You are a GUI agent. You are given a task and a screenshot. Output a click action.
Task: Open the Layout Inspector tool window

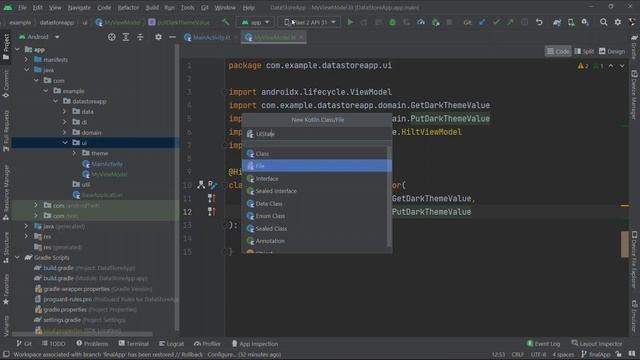[597, 344]
